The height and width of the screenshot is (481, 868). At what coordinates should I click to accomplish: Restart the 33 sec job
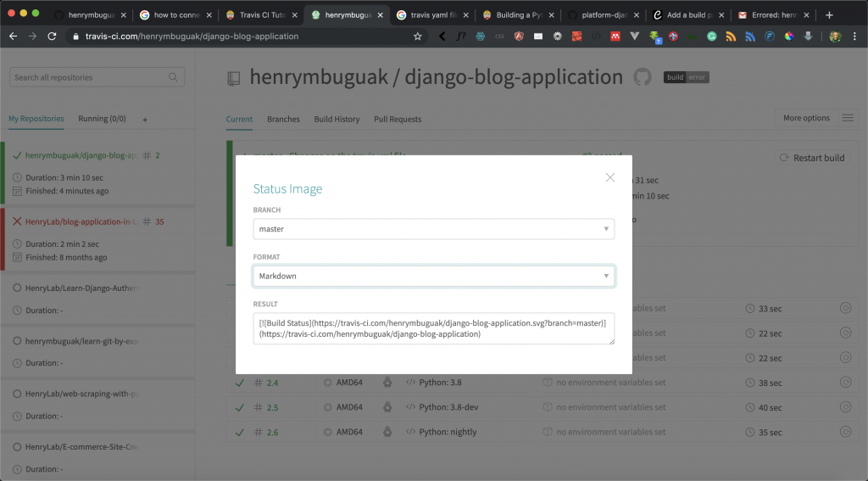pos(845,308)
